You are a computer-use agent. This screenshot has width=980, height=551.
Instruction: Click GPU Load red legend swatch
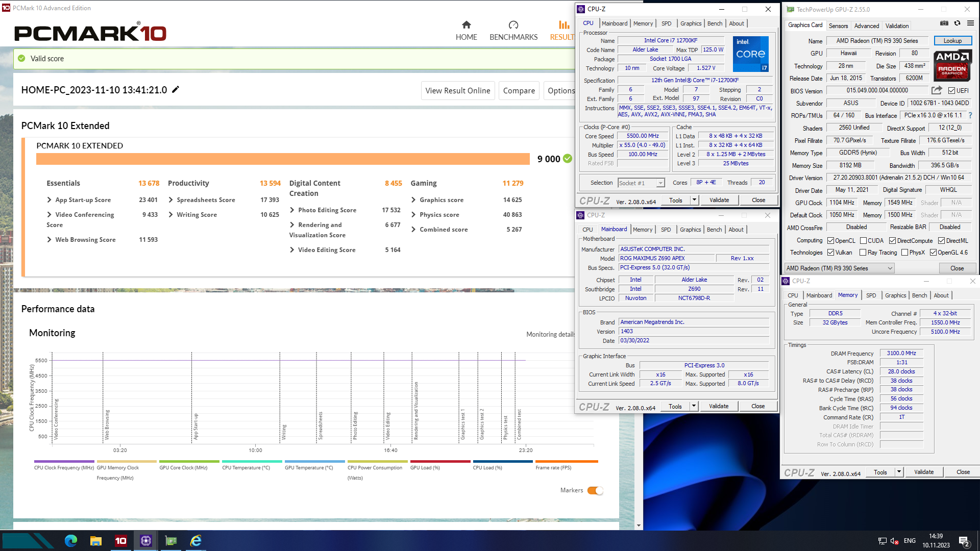tap(440, 461)
